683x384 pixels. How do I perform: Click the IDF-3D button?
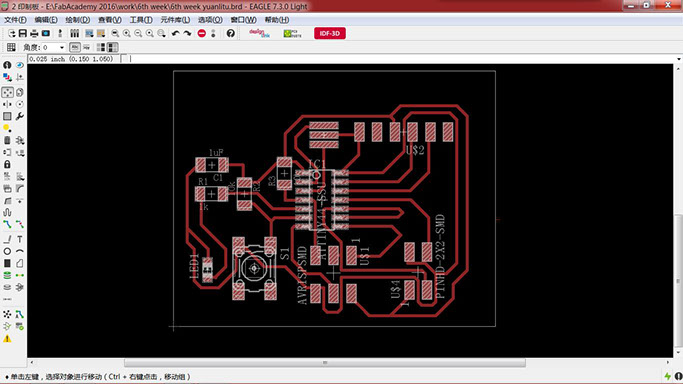pos(330,34)
